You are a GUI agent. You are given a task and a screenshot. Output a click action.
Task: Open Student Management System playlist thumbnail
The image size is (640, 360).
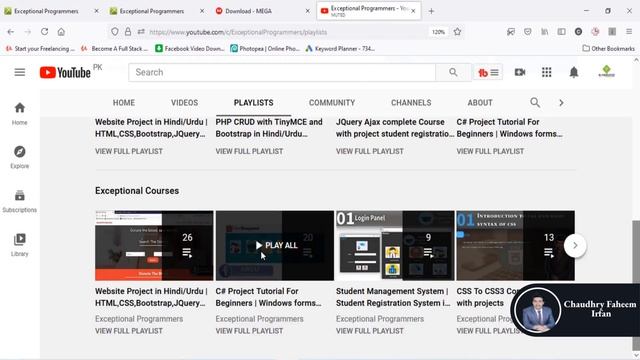pyautogui.click(x=395, y=245)
